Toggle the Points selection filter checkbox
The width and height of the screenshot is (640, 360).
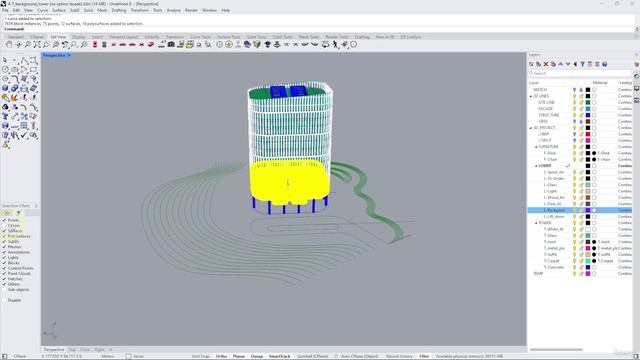(x=4, y=220)
